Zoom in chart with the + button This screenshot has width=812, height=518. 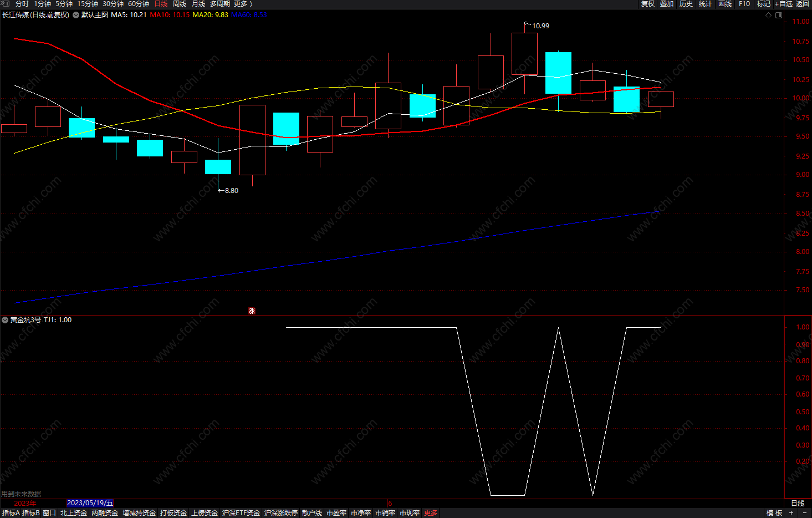(x=791, y=513)
